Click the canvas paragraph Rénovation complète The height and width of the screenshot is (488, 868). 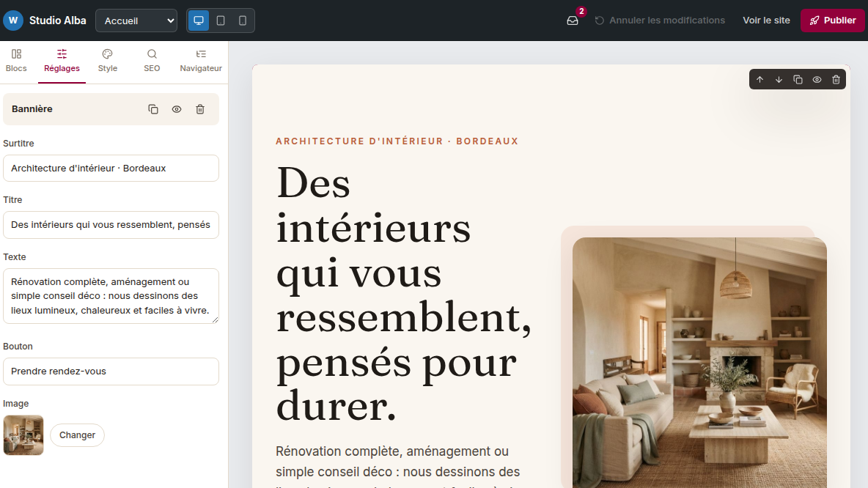[x=397, y=465]
